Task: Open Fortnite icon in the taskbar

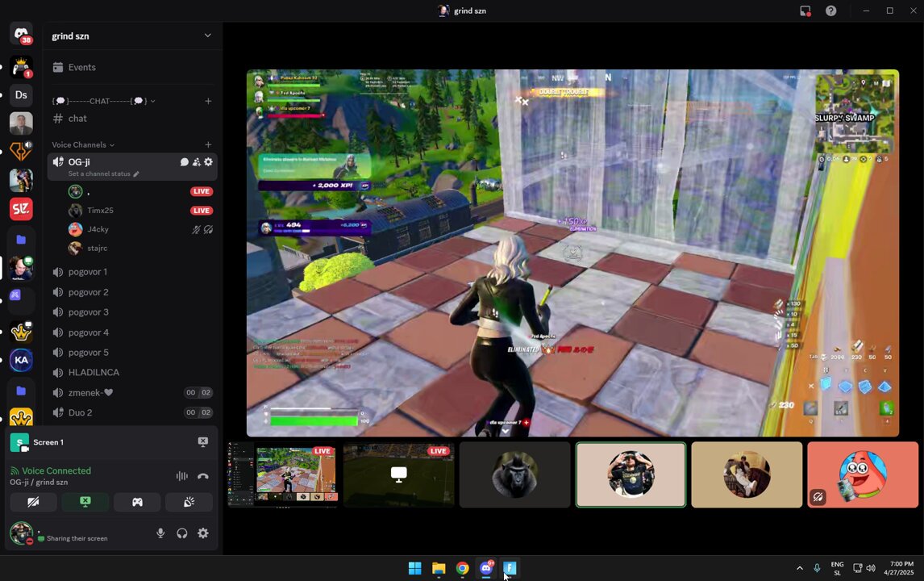Action: [x=510, y=568]
